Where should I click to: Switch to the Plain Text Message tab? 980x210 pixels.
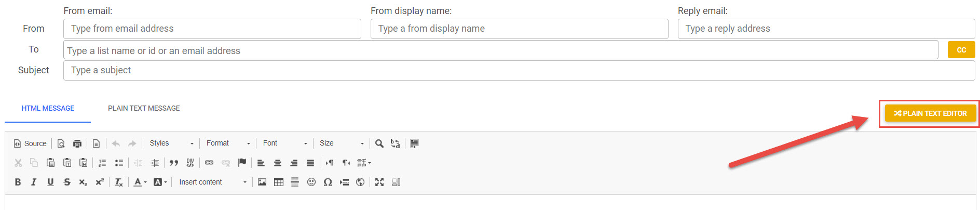(x=144, y=108)
